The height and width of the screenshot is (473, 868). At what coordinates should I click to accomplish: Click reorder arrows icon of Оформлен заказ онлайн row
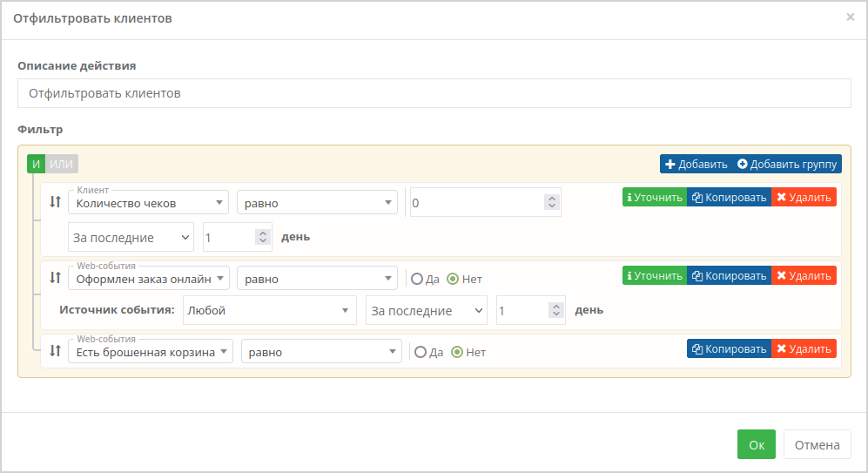55,277
